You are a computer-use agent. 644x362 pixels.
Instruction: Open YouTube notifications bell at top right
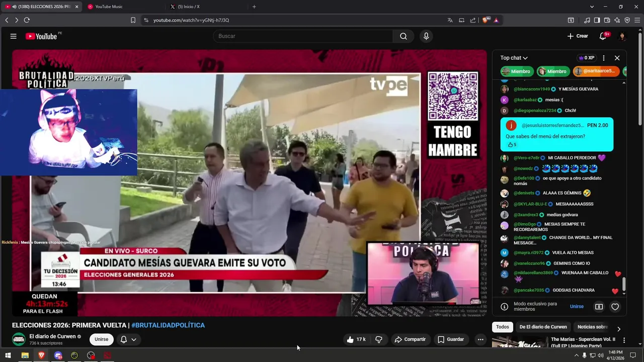[603, 36]
